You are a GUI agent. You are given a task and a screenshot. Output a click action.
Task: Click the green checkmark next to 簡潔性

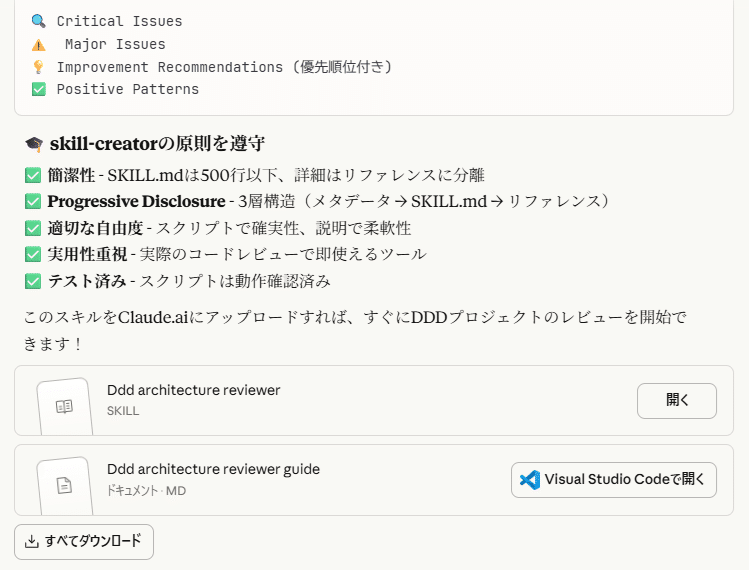(x=33, y=175)
